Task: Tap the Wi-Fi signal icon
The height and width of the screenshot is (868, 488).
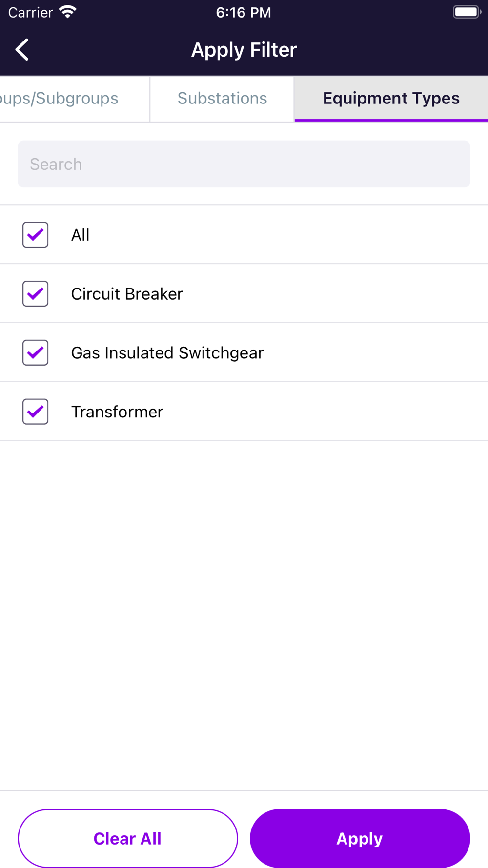Action: coord(68,12)
